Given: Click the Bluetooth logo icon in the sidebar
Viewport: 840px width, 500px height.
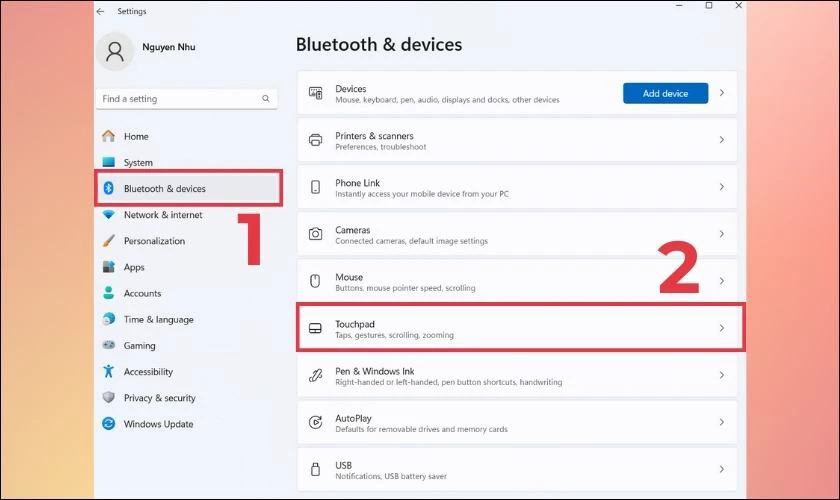Looking at the screenshot, I should coord(108,188).
